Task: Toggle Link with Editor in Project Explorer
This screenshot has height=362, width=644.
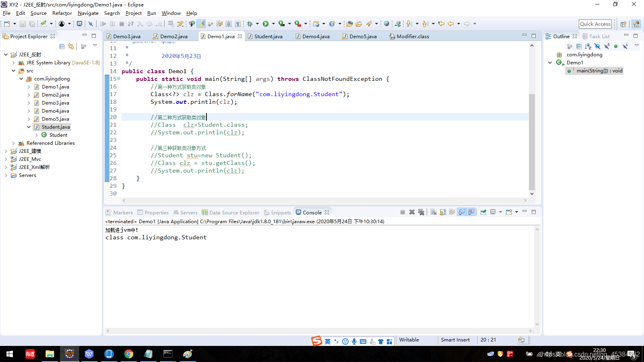Action: pos(71,46)
